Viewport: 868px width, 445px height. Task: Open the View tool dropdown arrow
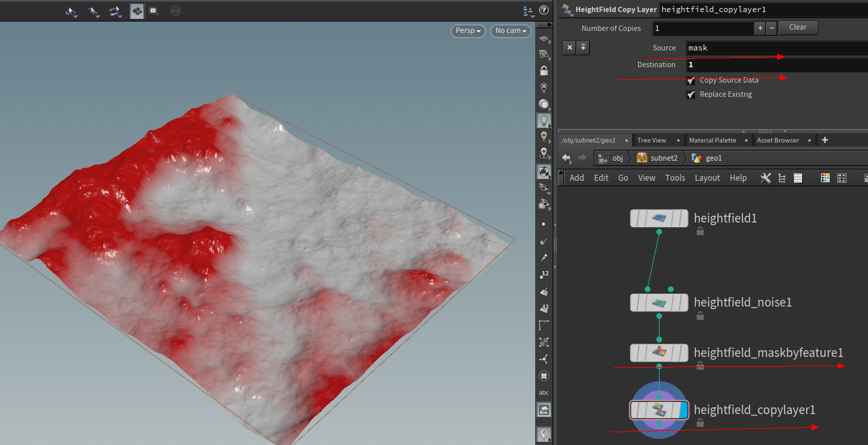pos(77,17)
